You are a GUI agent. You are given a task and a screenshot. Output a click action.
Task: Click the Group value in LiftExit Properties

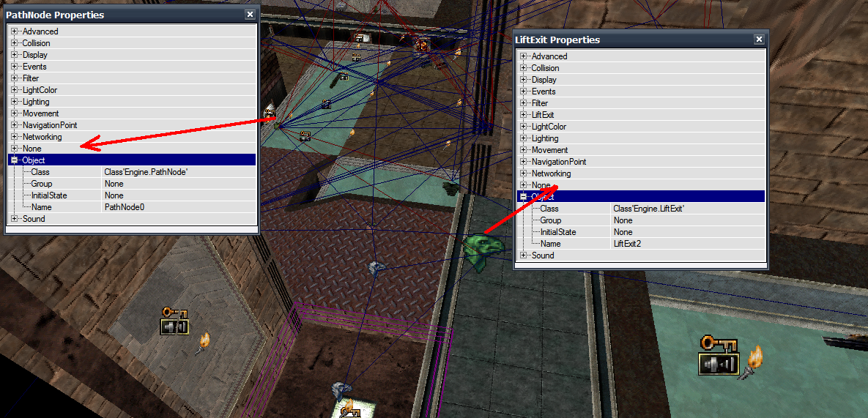click(688, 220)
